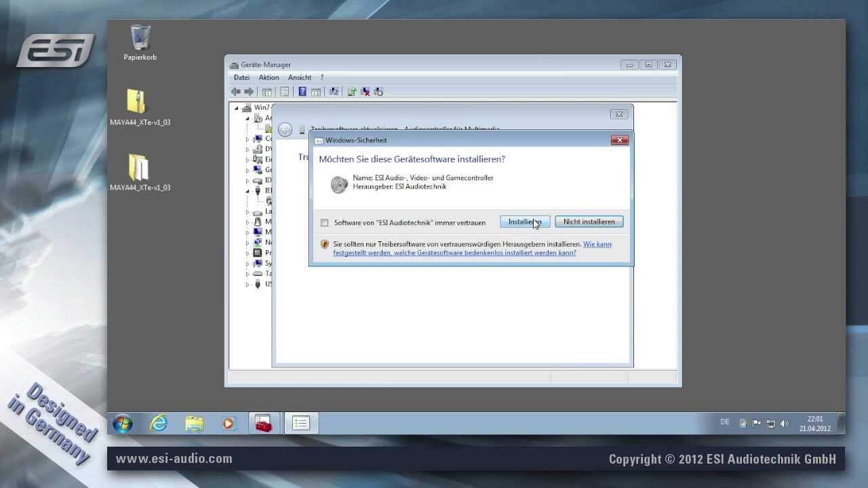Screen dimensions: 868x488
Task: Switch to the Geräte-Manager taskbar button
Action: 300,424
